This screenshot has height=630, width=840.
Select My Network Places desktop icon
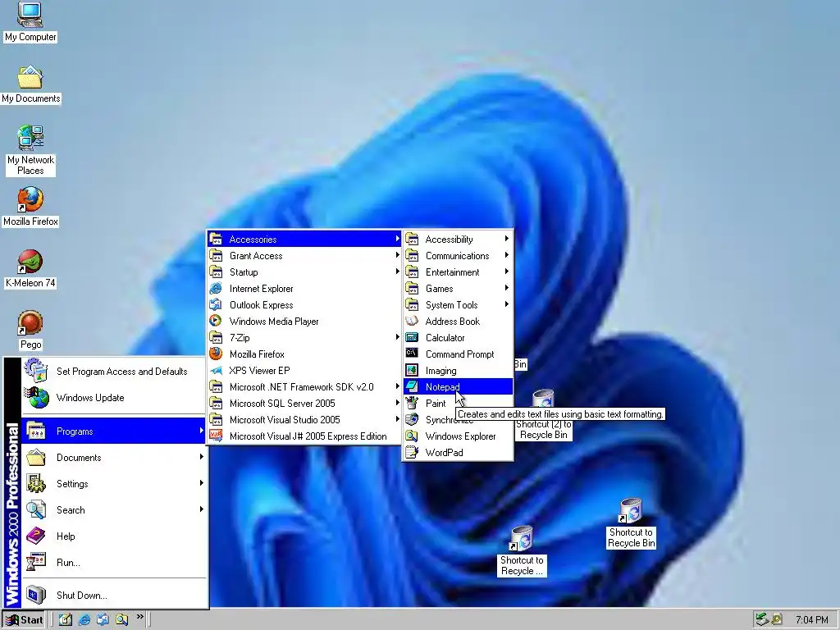pos(30,150)
